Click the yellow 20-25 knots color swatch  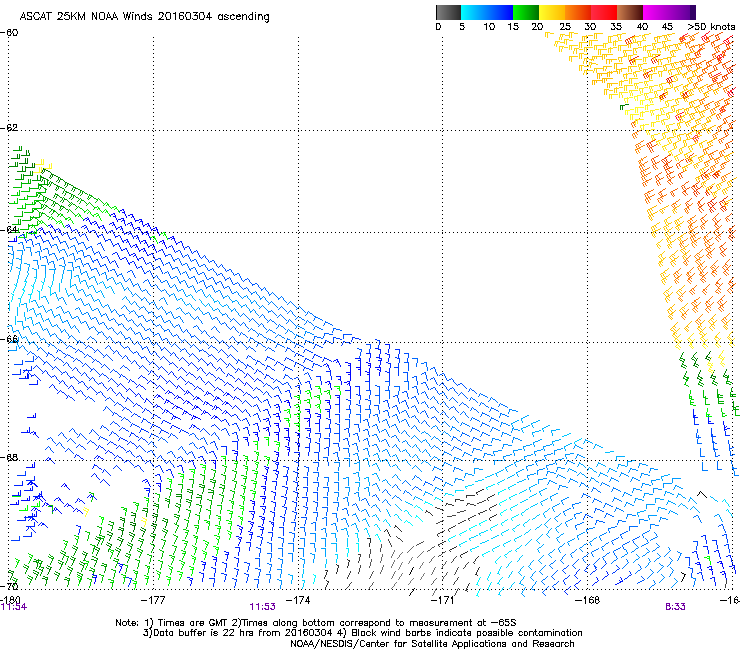[x=552, y=13]
